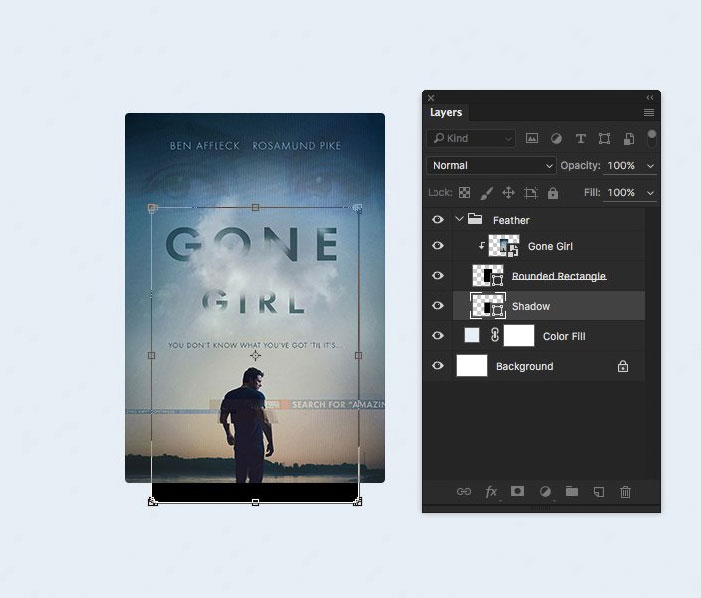Open the Fill slider dropdown arrow
Screen dimensions: 701x598
point(650,193)
